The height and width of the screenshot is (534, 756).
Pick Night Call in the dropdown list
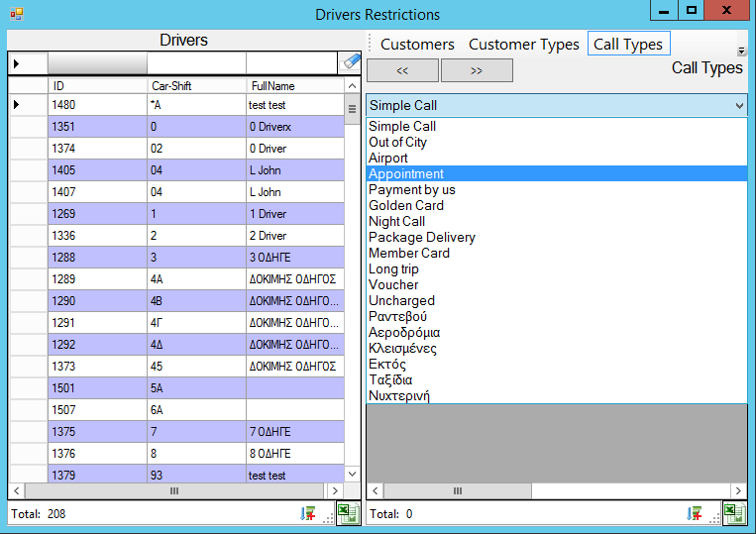[x=396, y=222]
